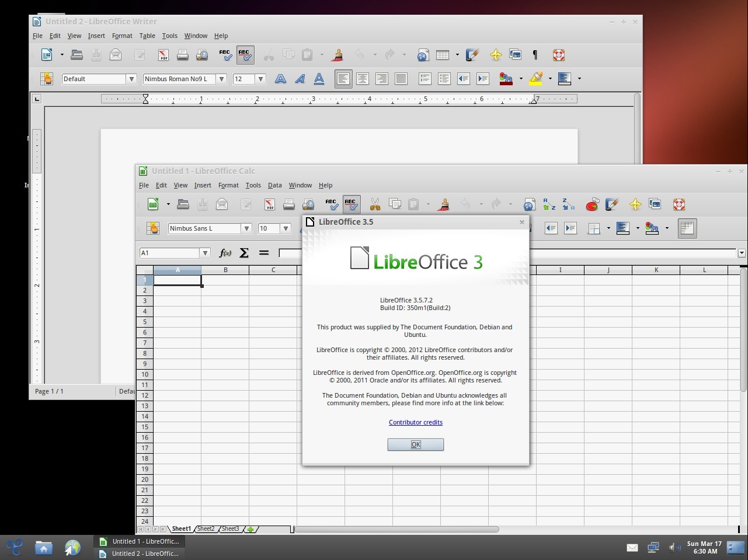Click Cut scissors icon in Calc toolbar
This screenshot has height=560, width=748.
(x=375, y=204)
